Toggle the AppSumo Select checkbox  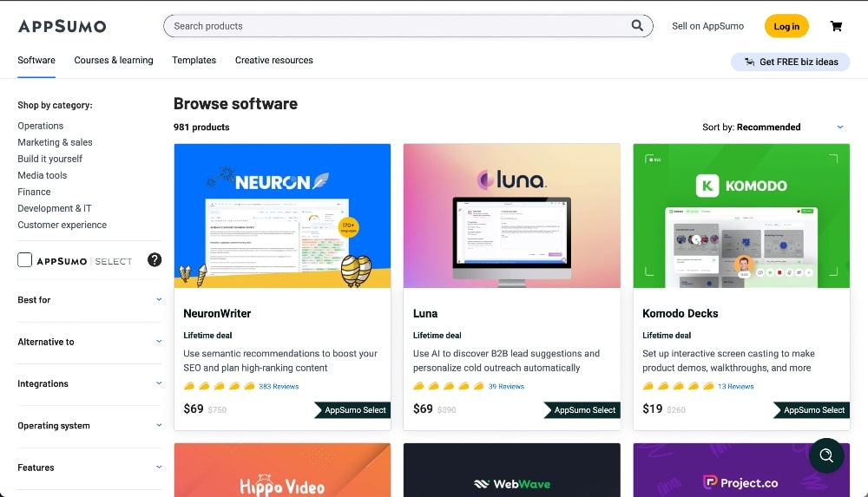click(x=25, y=259)
